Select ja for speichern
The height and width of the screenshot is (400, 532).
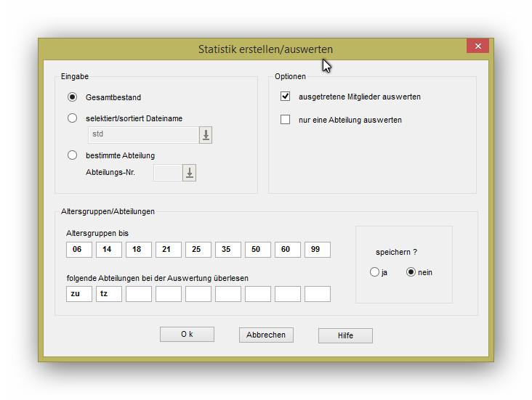[x=374, y=272]
